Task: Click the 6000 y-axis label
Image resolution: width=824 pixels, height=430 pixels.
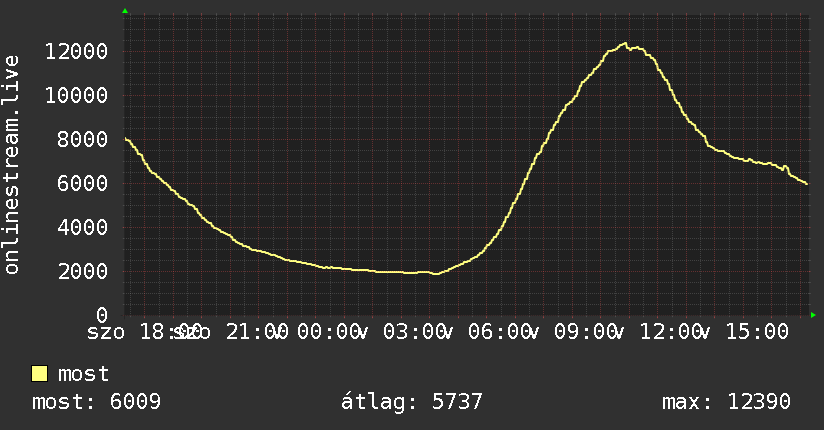Action: (83, 183)
